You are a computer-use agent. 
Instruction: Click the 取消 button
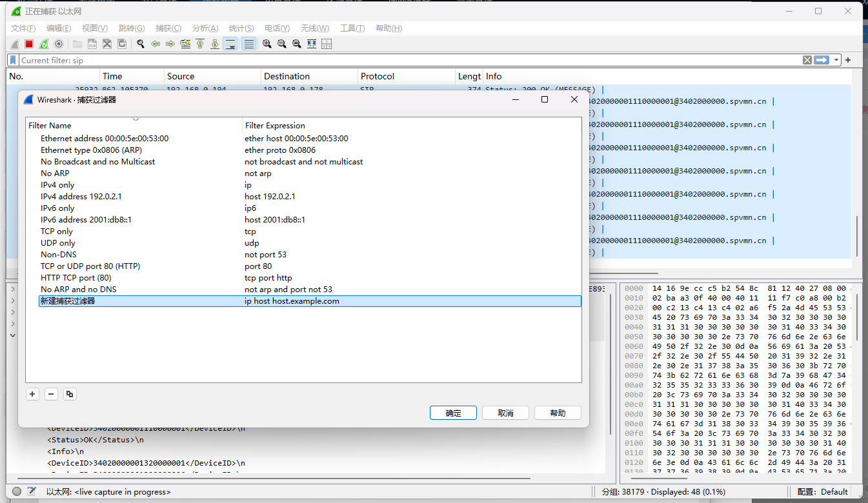tap(505, 413)
